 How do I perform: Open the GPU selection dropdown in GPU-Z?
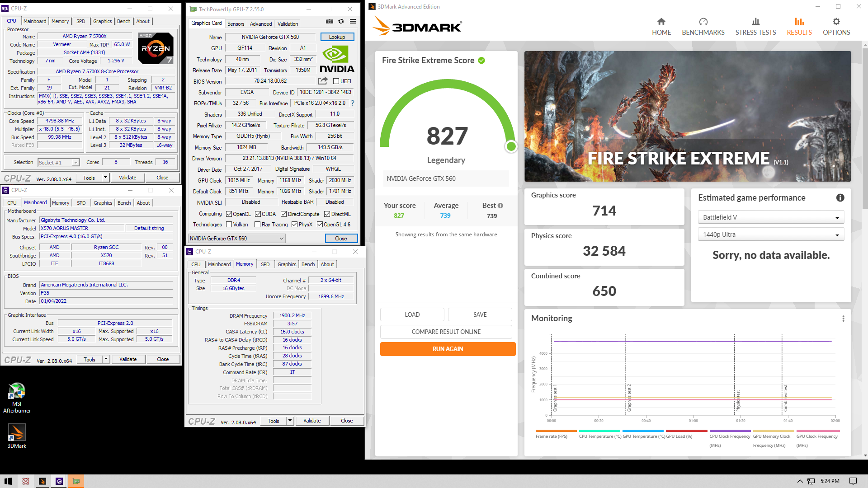236,239
